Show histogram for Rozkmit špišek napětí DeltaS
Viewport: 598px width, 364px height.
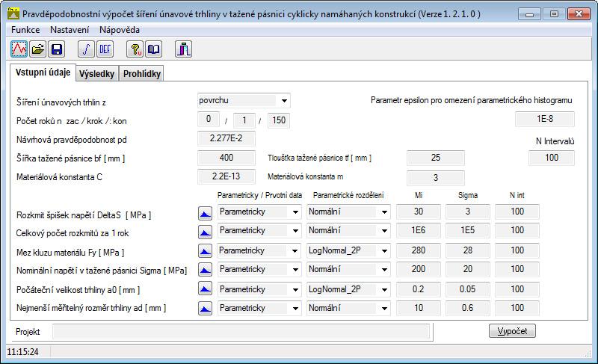tap(205, 214)
